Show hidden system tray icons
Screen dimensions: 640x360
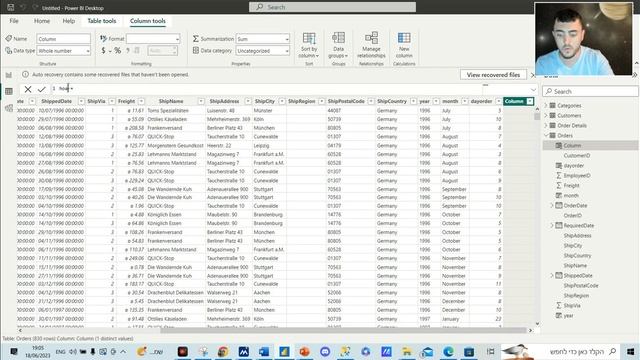123,351
